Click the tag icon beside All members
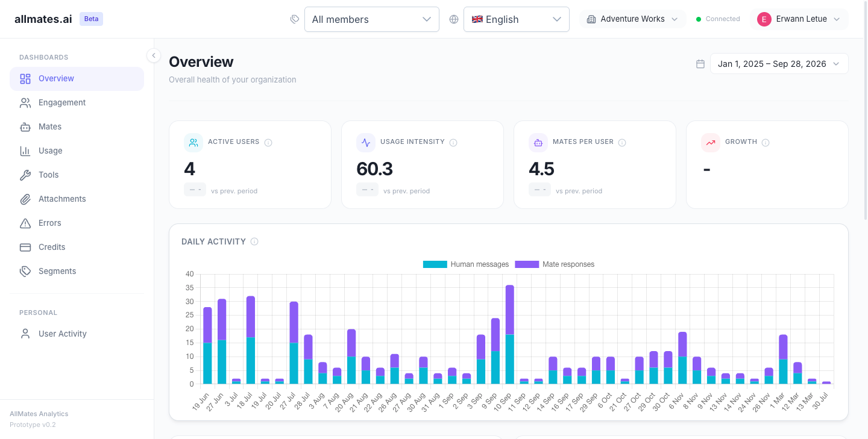Screen dimensions: 868x439 pos(295,19)
